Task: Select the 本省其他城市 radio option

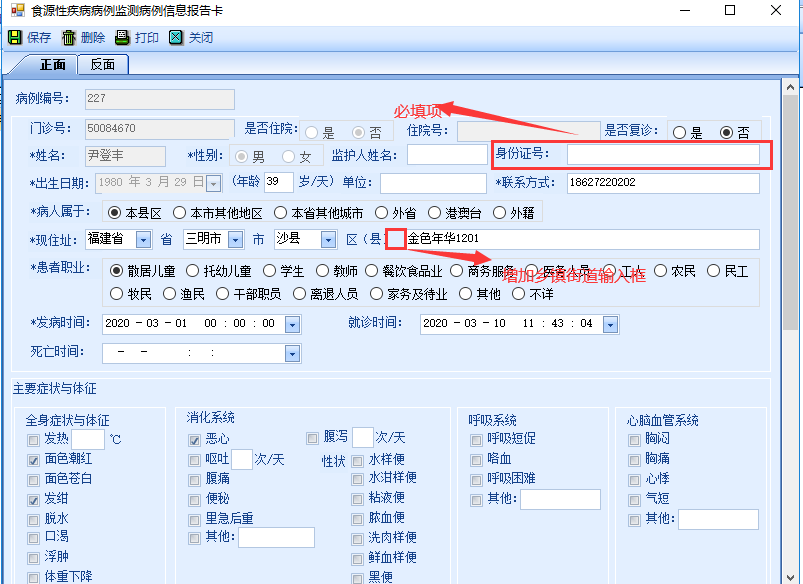Action: 280,213
